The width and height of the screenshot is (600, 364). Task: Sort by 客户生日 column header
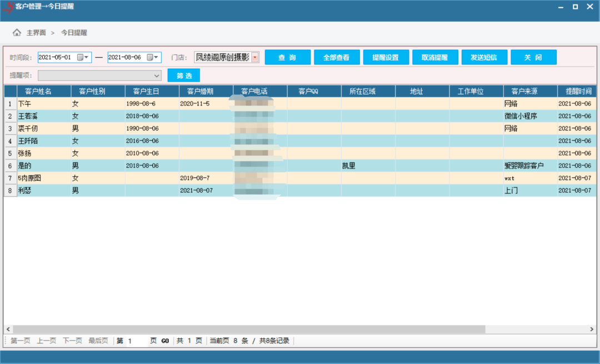pos(152,91)
